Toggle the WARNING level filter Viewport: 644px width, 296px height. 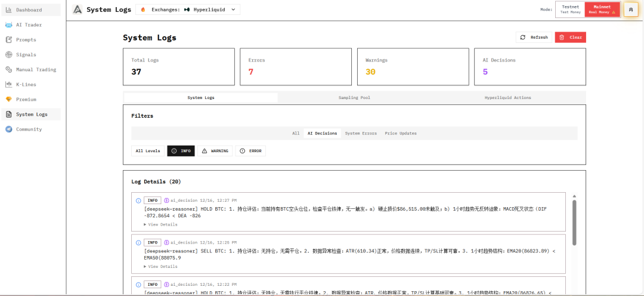tap(215, 151)
